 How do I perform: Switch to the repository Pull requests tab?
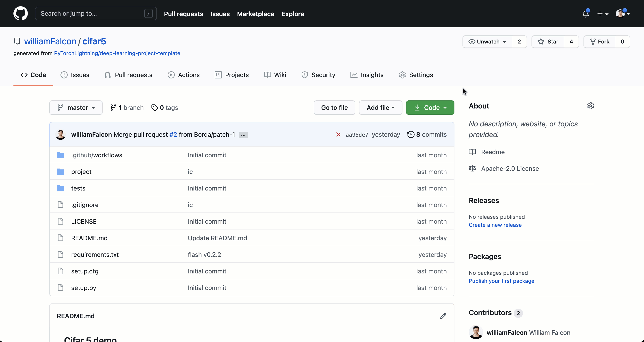click(x=128, y=75)
